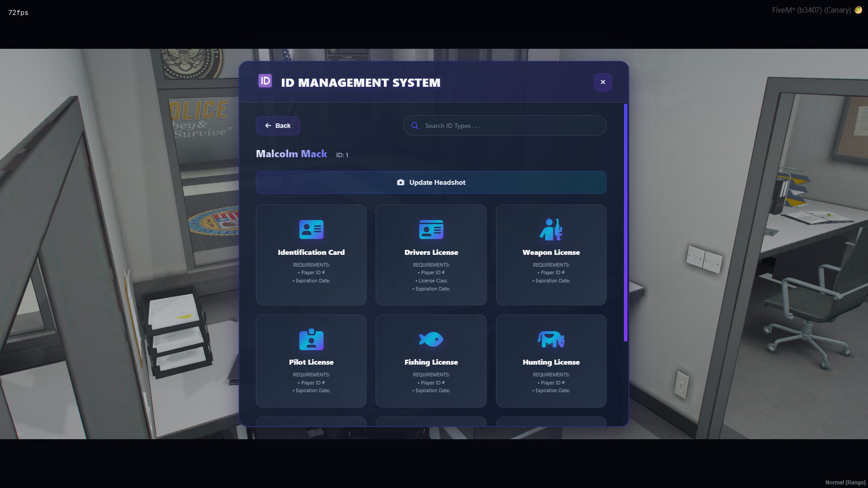Click the Fishing License title label

click(431, 362)
